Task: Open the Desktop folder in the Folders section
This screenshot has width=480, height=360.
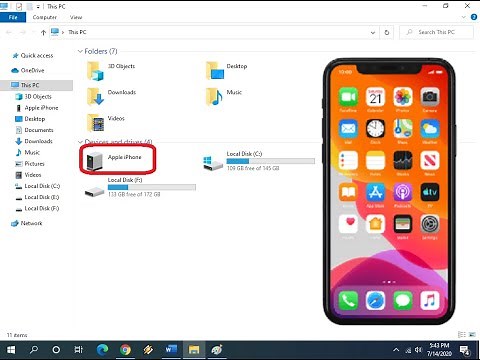Action: click(x=227, y=70)
